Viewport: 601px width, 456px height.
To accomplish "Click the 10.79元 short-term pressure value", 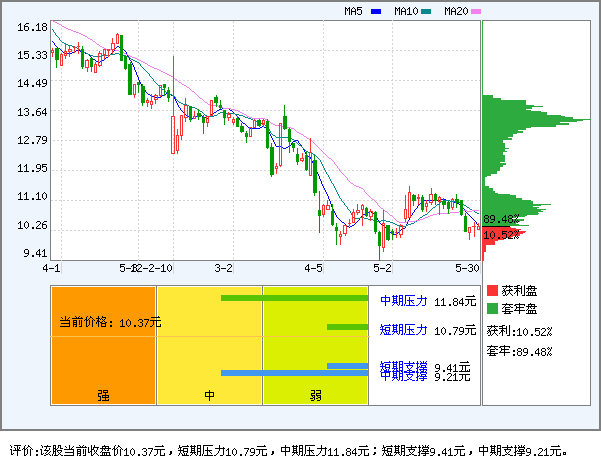I will click(455, 331).
